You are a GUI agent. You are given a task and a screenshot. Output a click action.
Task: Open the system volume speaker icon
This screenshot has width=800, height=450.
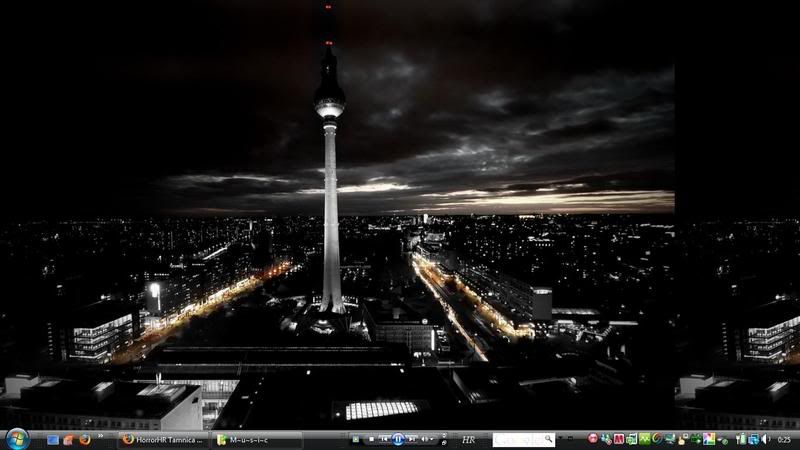point(765,439)
